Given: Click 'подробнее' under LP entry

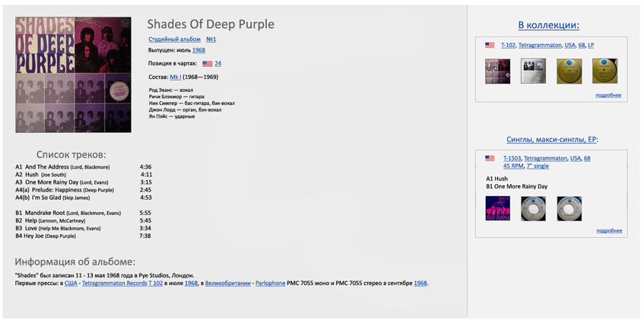Looking at the screenshot, I should tap(608, 95).
